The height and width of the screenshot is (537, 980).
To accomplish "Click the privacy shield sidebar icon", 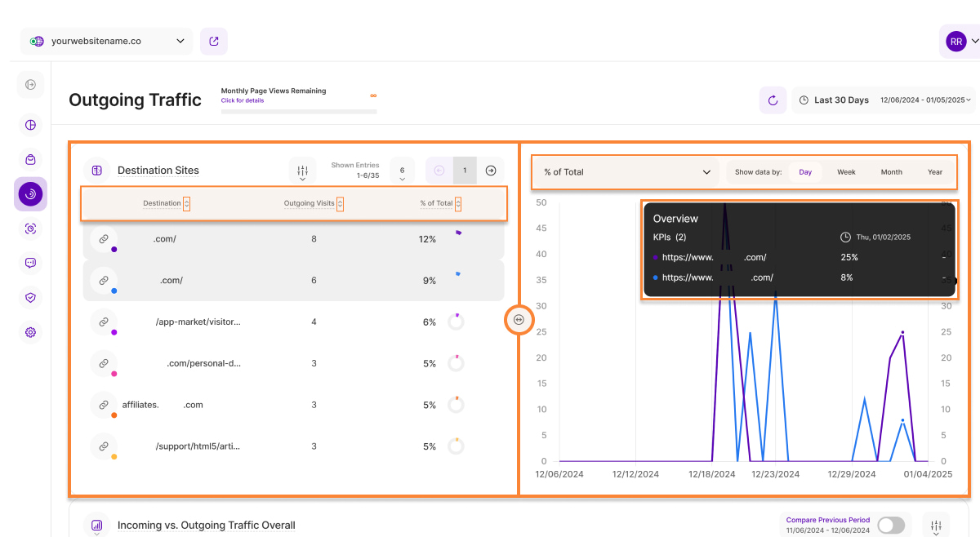I will (30, 298).
